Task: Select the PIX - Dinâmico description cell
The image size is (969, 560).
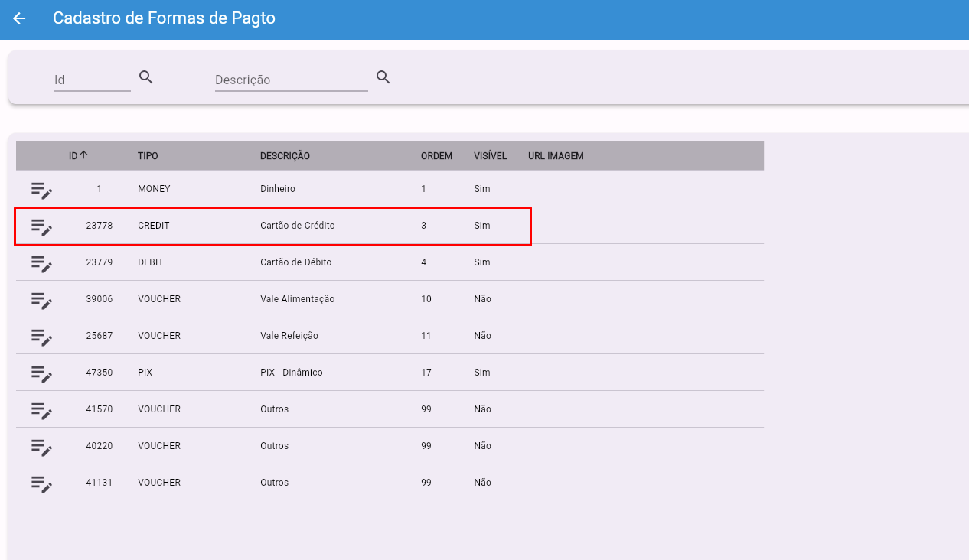Action: coord(291,373)
